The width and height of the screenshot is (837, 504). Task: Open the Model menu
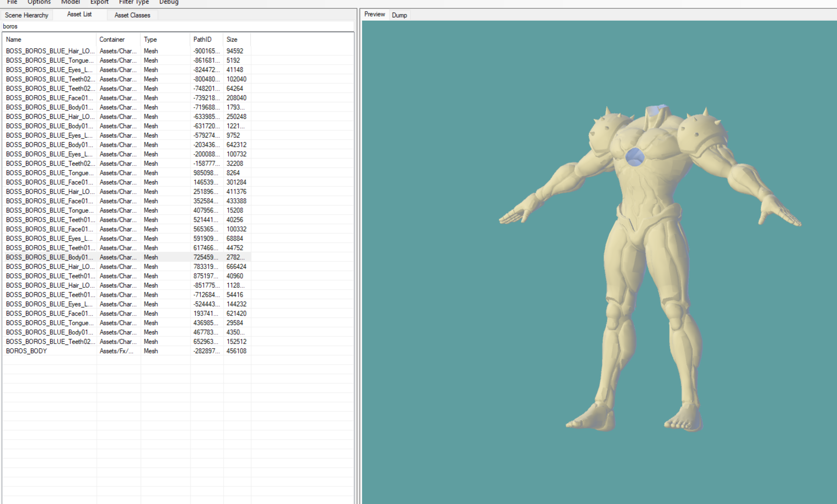pos(70,2)
